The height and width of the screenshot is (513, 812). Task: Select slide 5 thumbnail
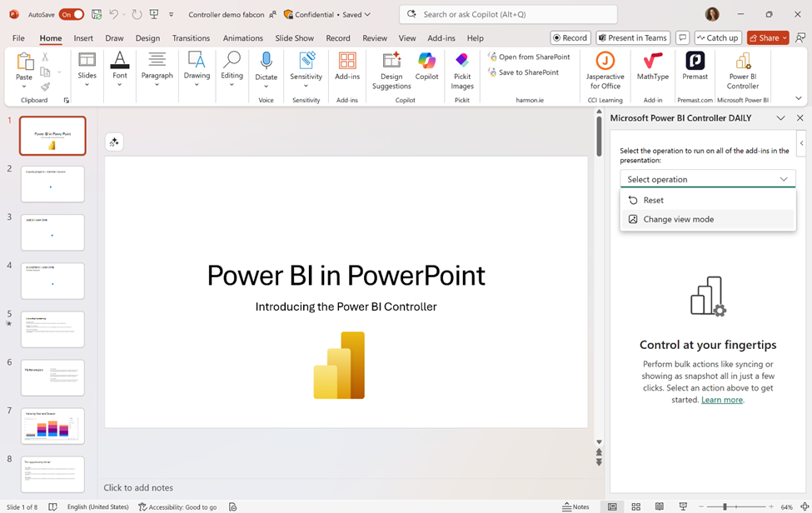pyautogui.click(x=52, y=329)
